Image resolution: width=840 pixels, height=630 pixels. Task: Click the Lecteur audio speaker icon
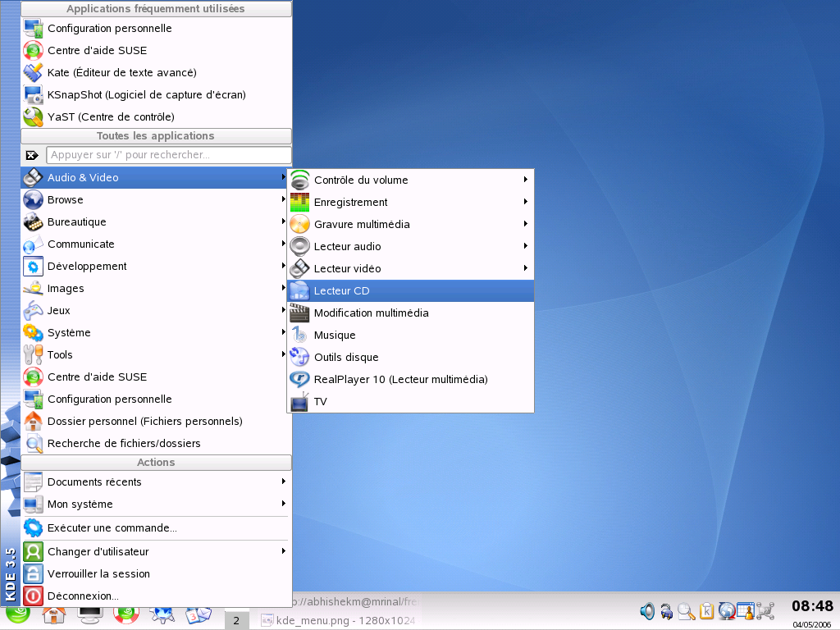click(x=299, y=246)
